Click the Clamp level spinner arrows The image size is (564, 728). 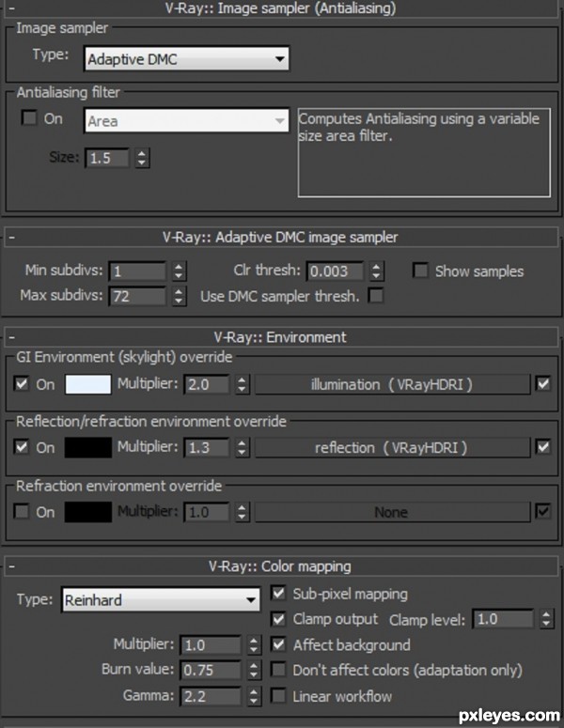[546, 619]
